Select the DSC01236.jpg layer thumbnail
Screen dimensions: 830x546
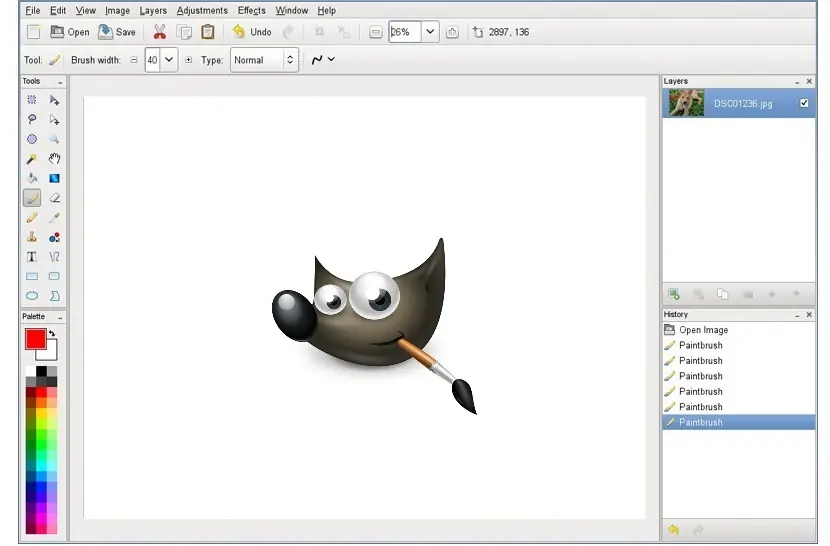tap(686, 103)
